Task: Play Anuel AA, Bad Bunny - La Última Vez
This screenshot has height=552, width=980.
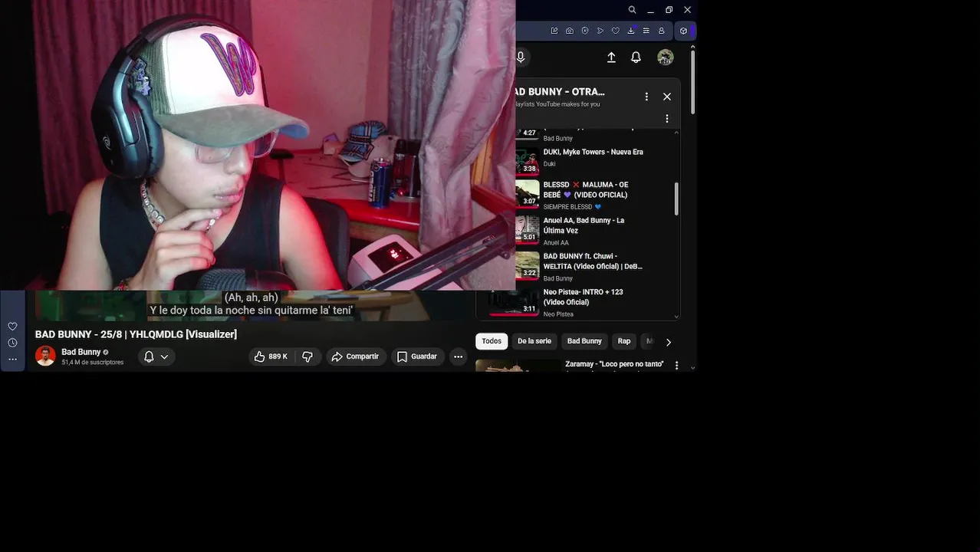Action: coord(584,225)
